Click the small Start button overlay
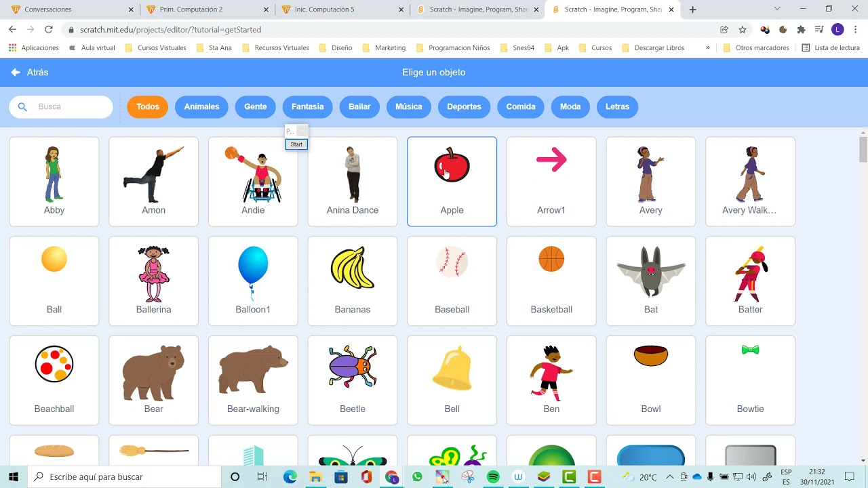Screen dimensions: 868x488 coord(296,144)
